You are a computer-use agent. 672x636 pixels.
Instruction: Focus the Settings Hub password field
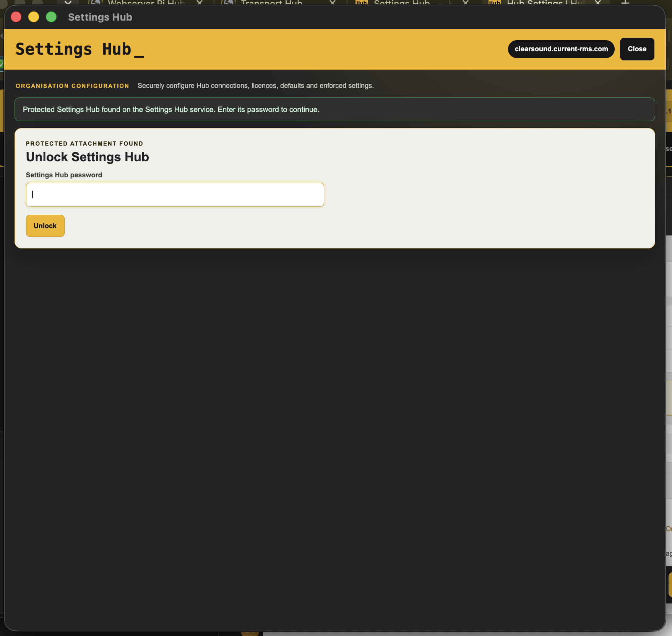175,195
